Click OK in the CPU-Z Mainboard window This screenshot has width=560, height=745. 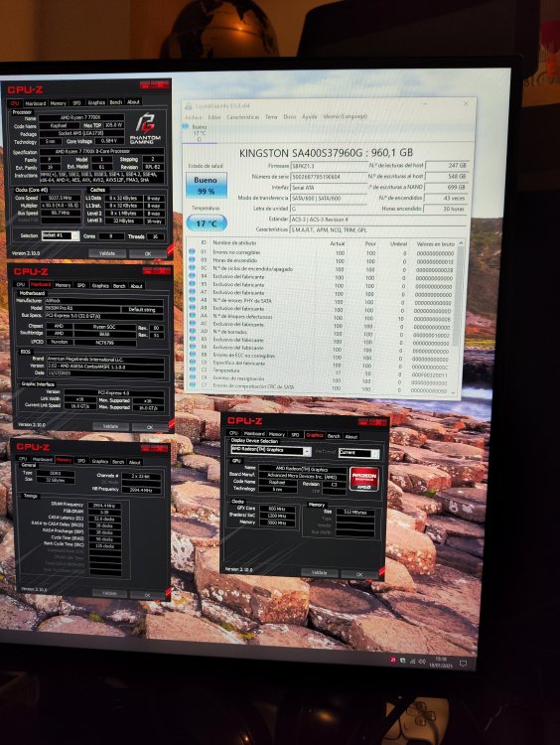click(150, 427)
